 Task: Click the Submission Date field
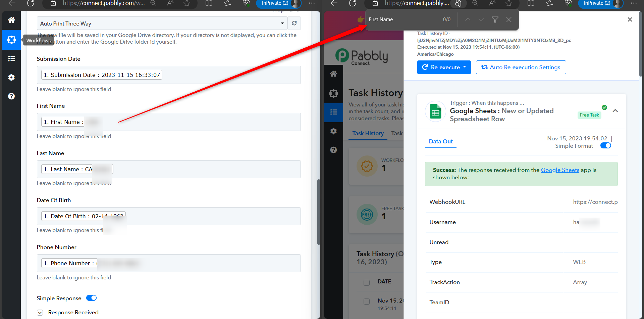tap(169, 75)
